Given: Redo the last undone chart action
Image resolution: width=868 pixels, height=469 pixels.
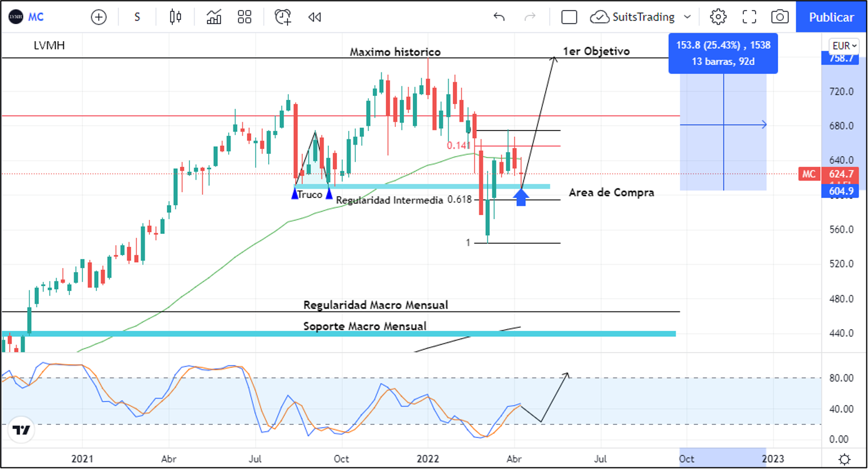Looking at the screenshot, I should 530,17.
